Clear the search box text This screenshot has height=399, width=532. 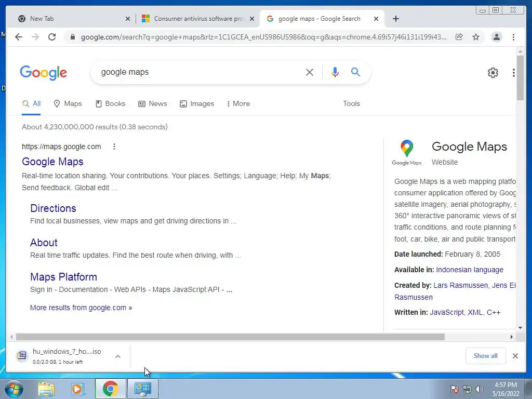(x=310, y=72)
